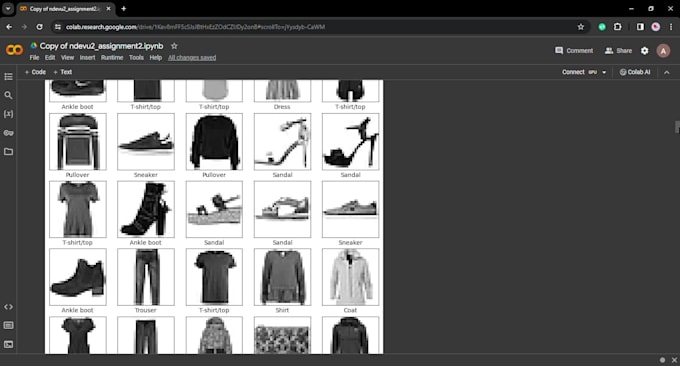
Task: Open the files folder panel
Action: point(8,152)
